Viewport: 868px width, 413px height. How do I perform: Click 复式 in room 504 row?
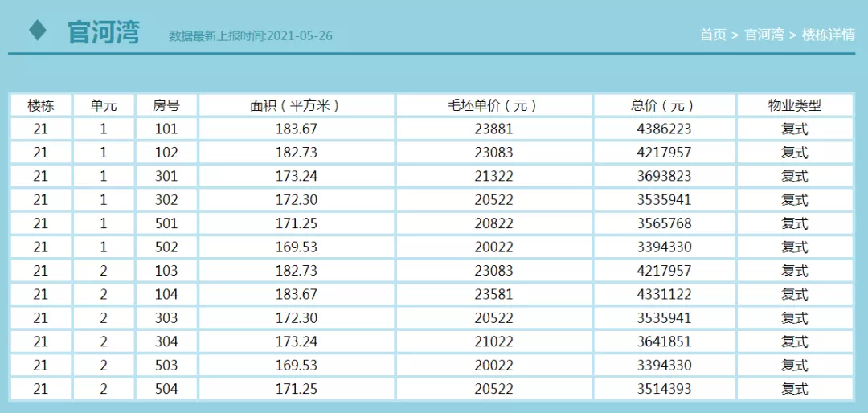coord(795,389)
